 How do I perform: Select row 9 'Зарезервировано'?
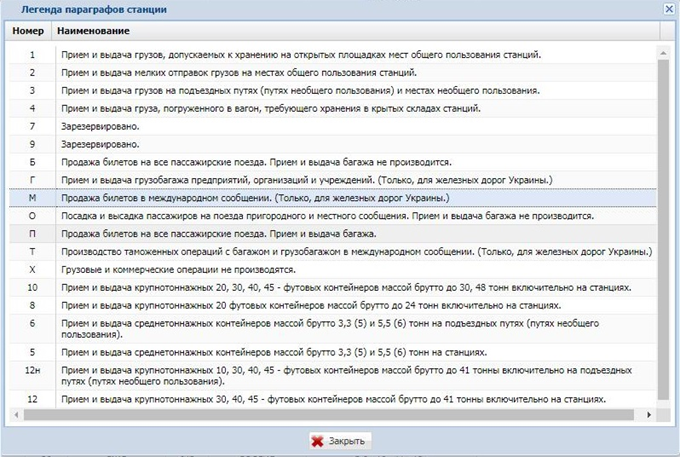pyautogui.click(x=333, y=144)
